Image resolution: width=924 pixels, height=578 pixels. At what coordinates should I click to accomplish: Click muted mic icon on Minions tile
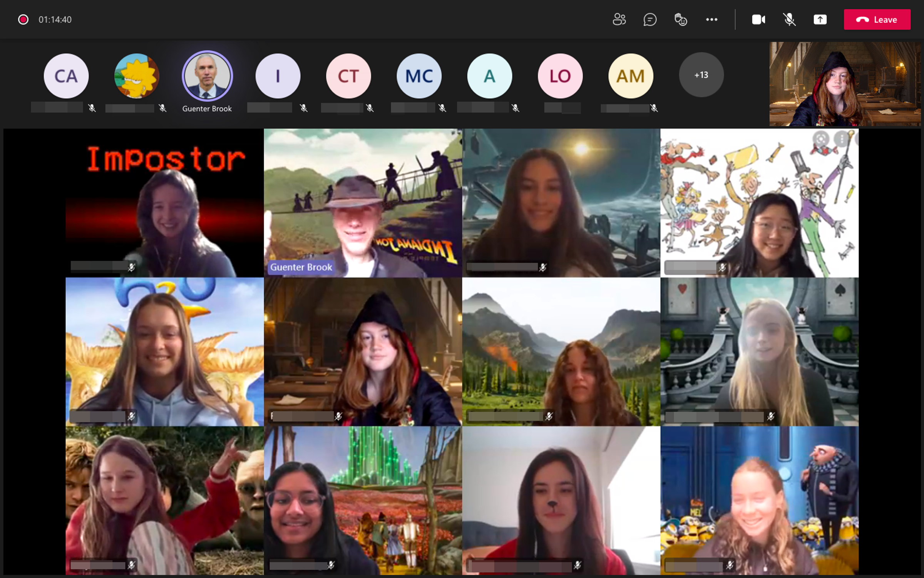[x=730, y=565]
